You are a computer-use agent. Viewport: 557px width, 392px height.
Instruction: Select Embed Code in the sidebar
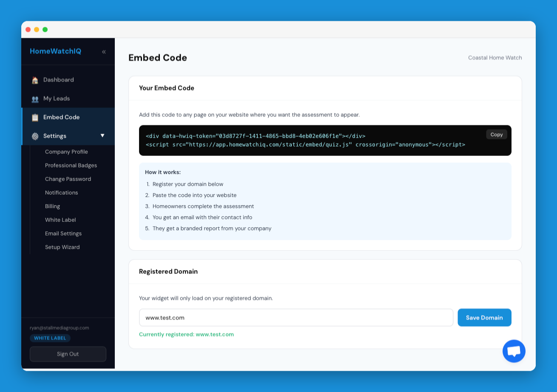pos(68,117)
